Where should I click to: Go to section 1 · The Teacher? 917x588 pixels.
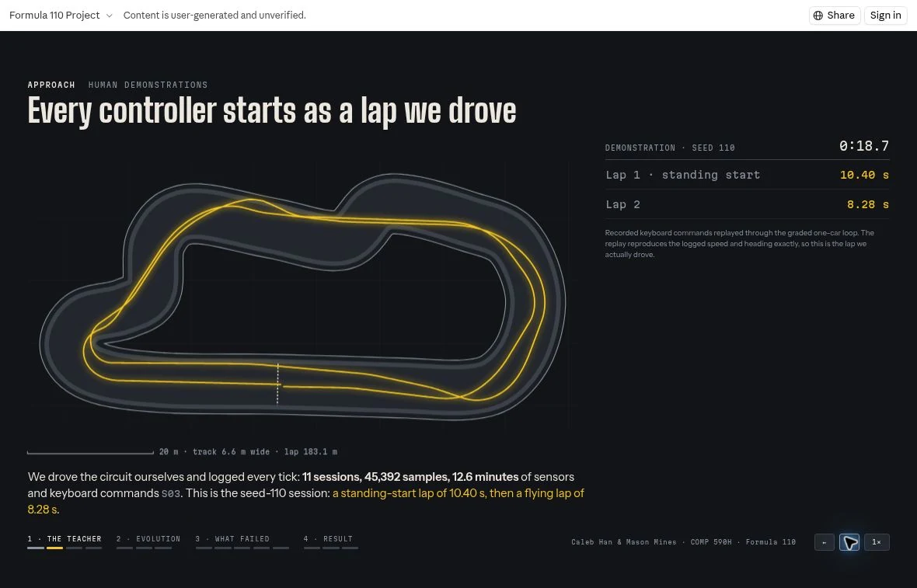click(65, 539)
